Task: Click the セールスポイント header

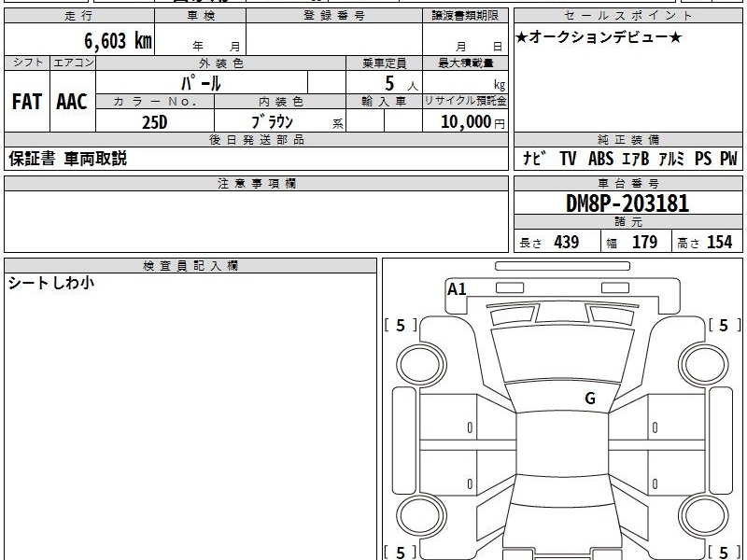Action: tap(627, 16)
